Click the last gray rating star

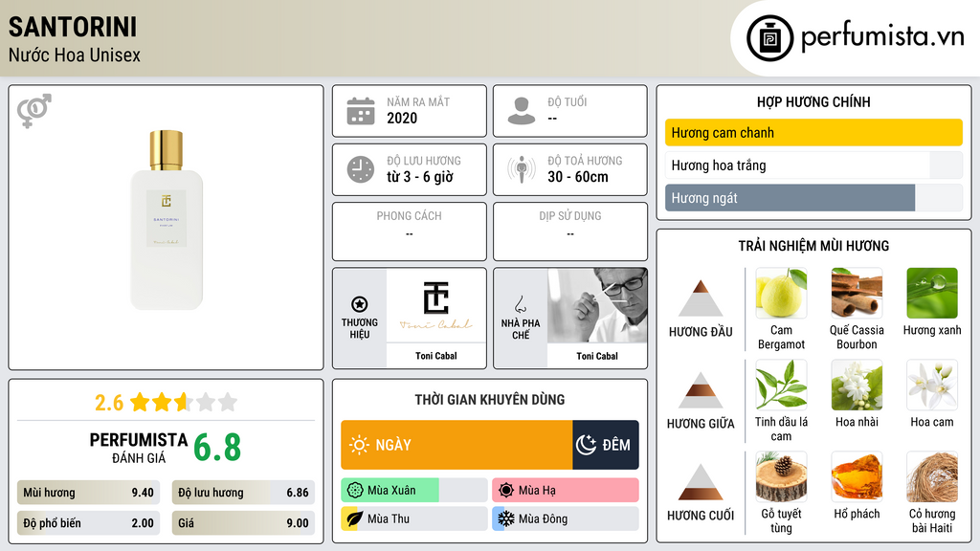pos(228,402)
